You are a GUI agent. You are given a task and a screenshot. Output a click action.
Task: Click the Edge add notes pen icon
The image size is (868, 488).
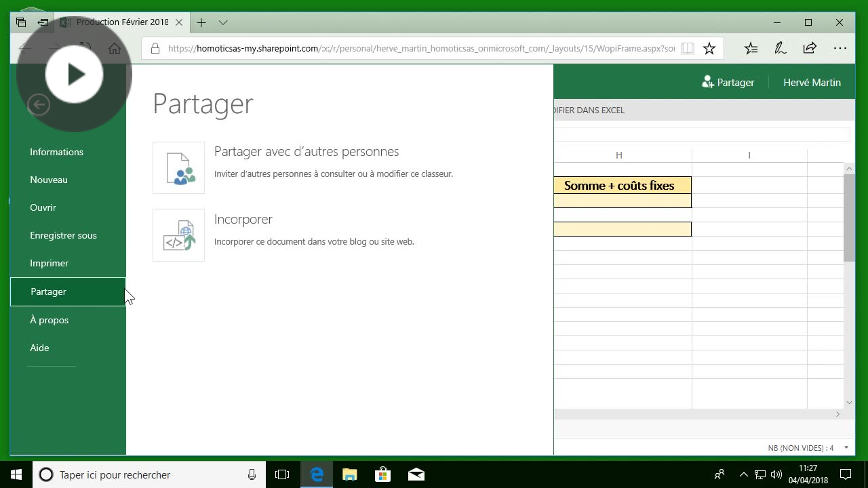point(780,48)
